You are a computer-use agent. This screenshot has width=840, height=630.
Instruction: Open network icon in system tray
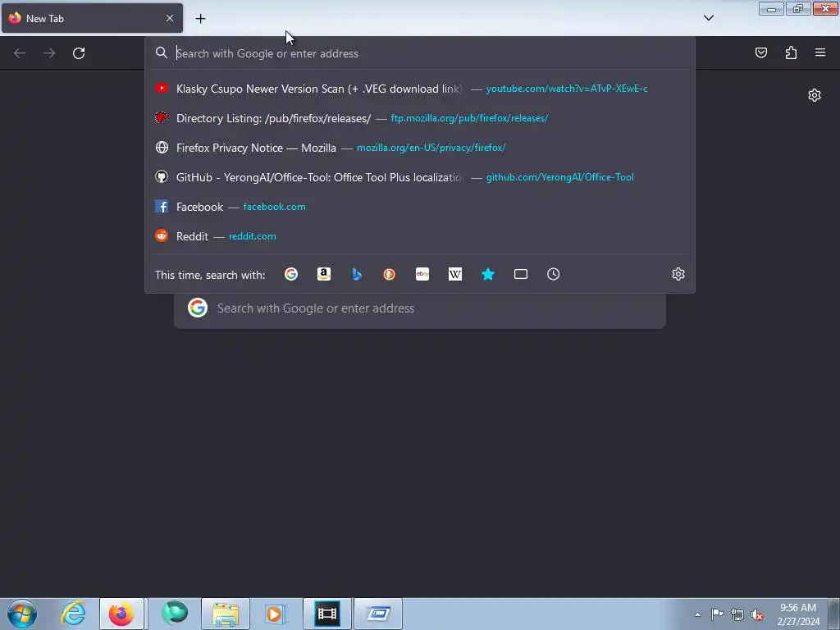pyautogui.click(x=737, y=614)
